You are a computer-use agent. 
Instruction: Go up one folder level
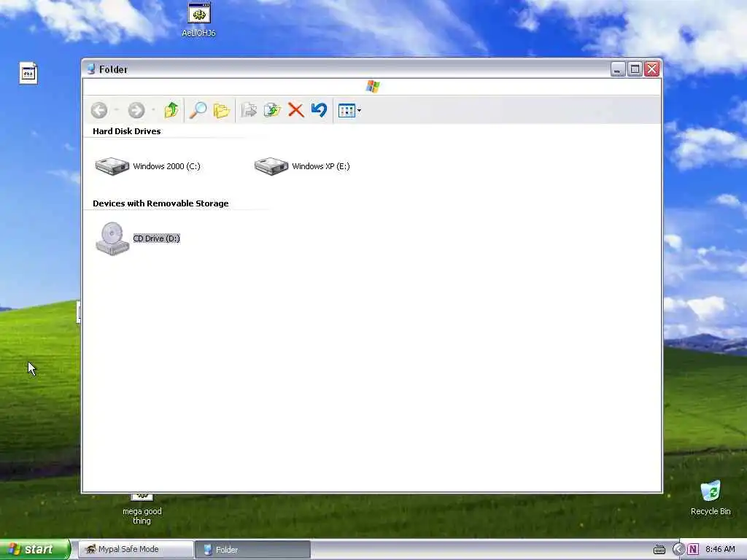click(171, 110)
